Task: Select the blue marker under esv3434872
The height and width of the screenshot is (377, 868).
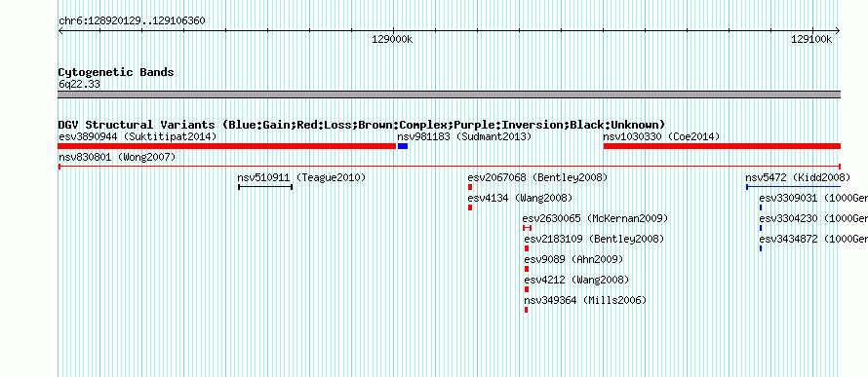Action: click(761, 248)
